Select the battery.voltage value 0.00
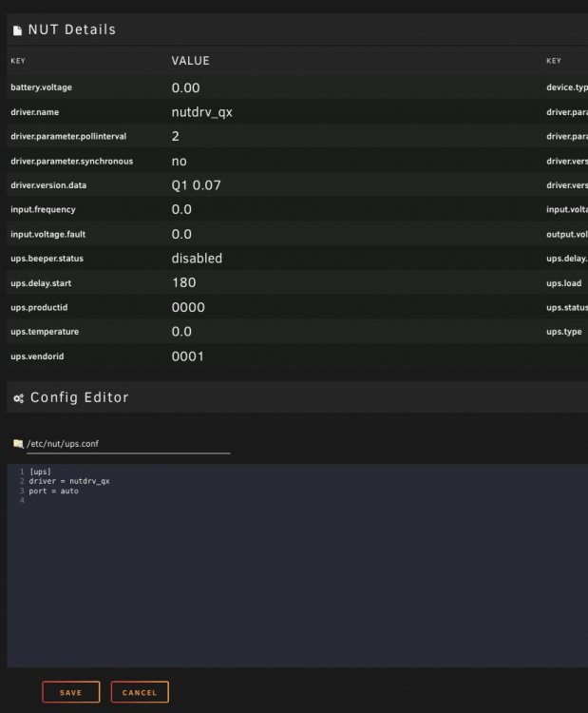The height and width of the screenshot is (713, 588). tap(185, 87)
